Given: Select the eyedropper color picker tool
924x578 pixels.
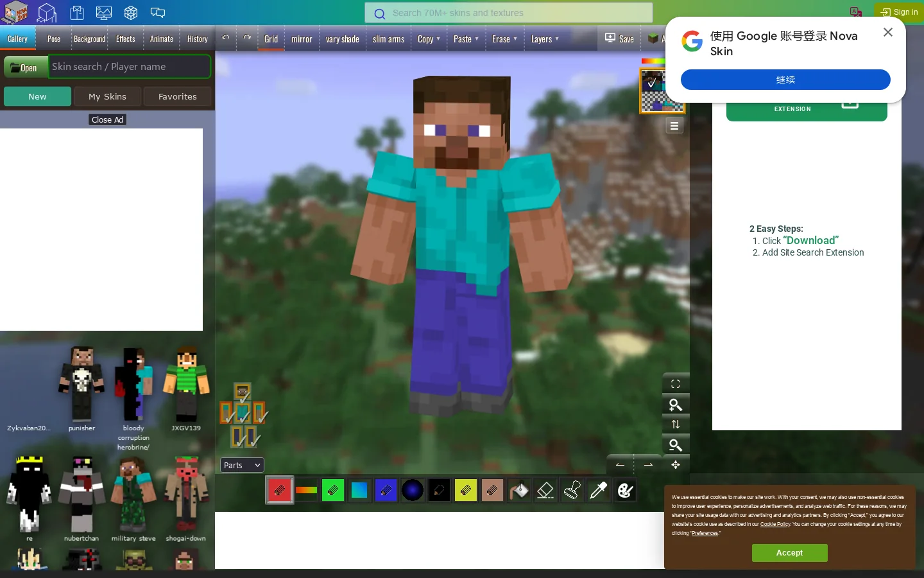Looking at the screenshot, I should point(599,491).
